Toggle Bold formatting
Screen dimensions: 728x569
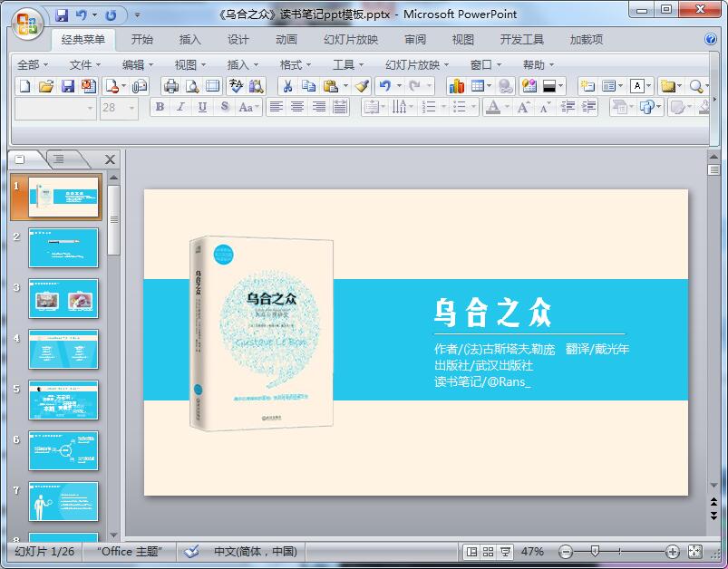[160, 108]
